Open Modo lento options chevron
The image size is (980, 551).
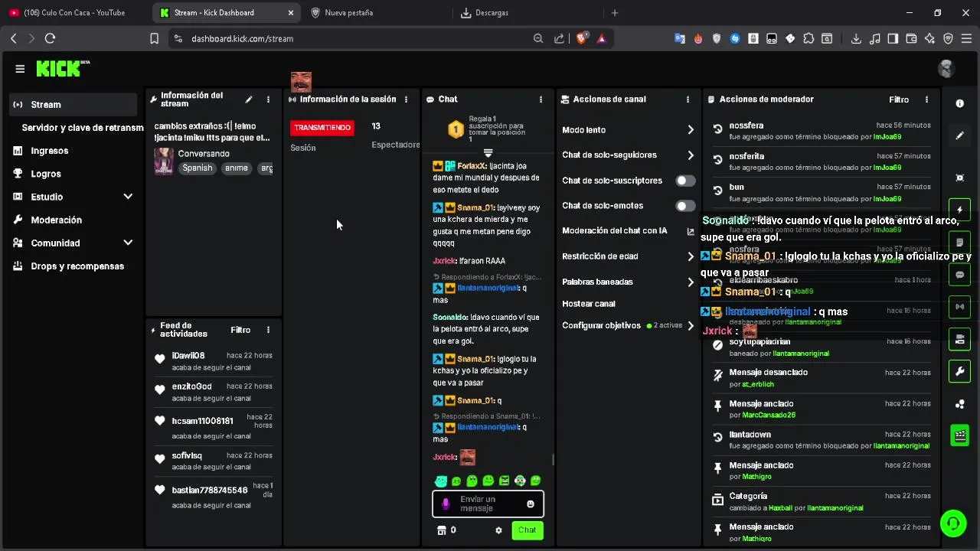[x=690, y=130]
